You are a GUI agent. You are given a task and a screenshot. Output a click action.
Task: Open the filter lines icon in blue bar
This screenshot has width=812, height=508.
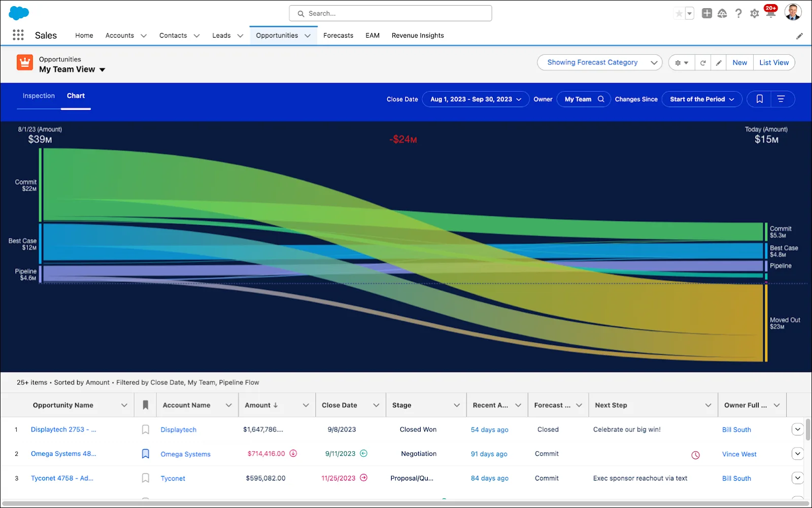coord(782,99)
